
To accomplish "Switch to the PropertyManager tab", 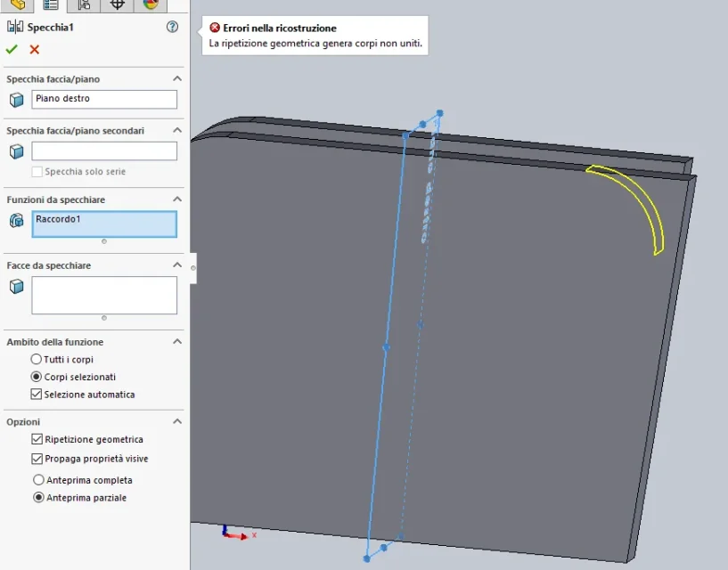I will tap(51, 4).
